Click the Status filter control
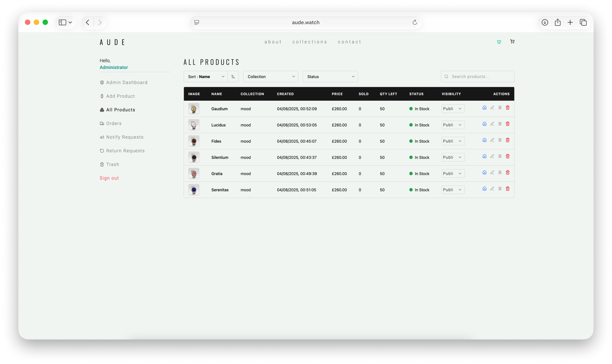Screen dimensions: 612x364 (x=330, y=76)
